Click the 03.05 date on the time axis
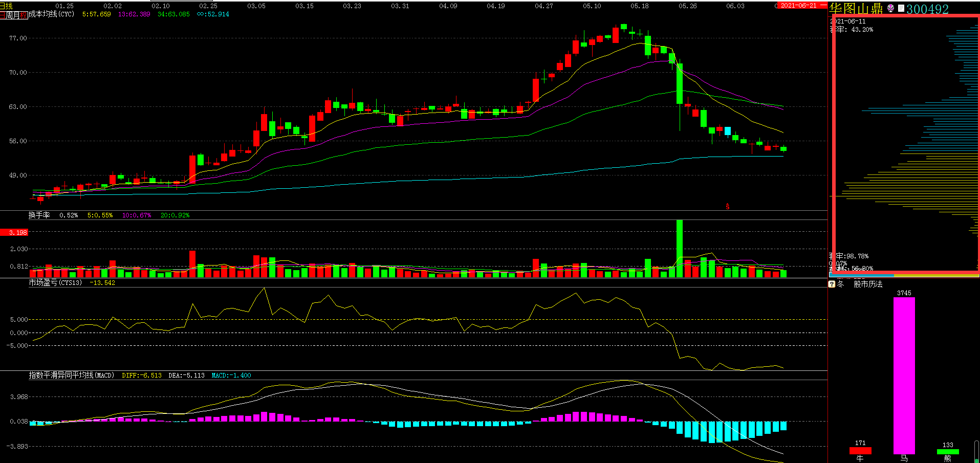The height and width of the screenshot is (463, 980). (x=256, y=6)
